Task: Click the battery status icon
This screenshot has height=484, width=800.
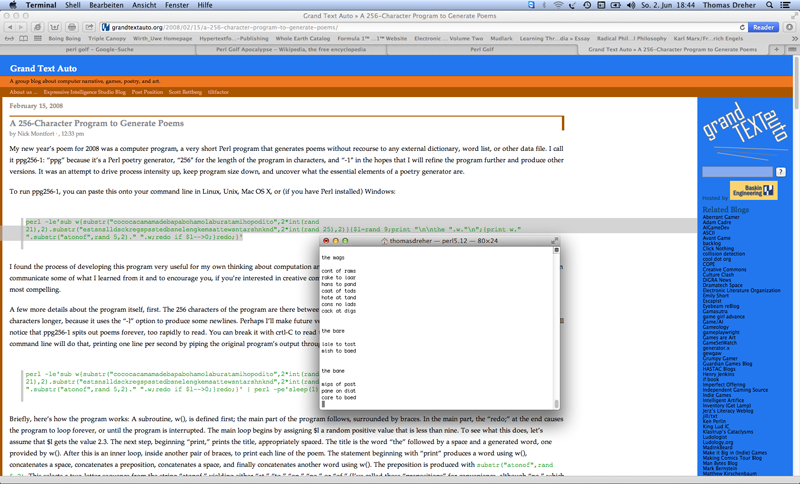Action: tap(616, 5)
